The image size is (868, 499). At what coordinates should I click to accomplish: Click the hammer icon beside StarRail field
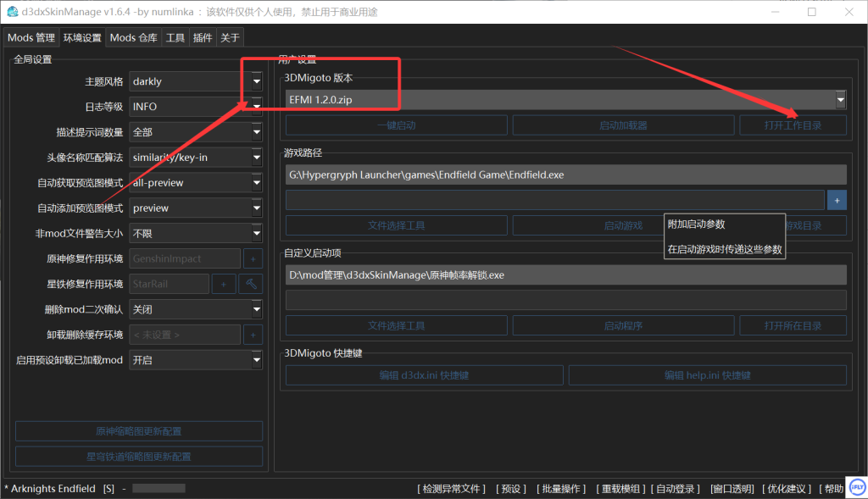point(251,284)
